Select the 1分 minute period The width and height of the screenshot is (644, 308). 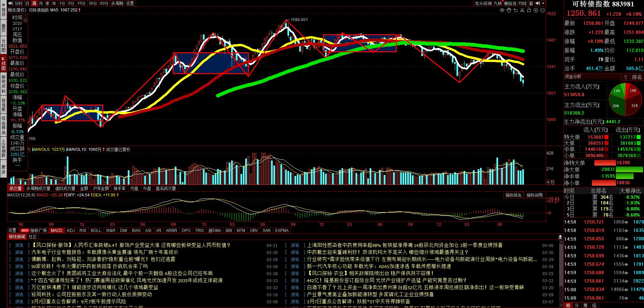click(62, 3)
